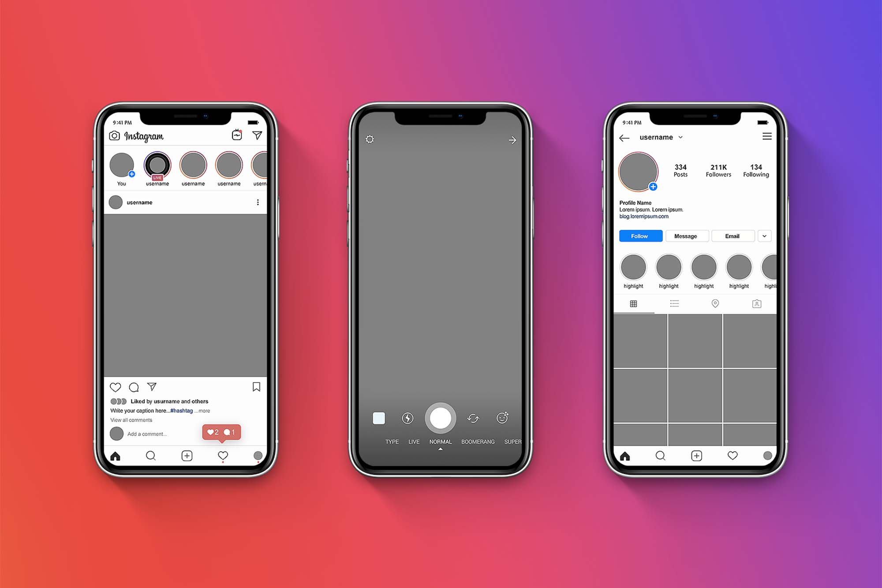Viewport: 882px width, 588px height.
Task: Toggle the reels/list view tab
Action: coord(674,304)
